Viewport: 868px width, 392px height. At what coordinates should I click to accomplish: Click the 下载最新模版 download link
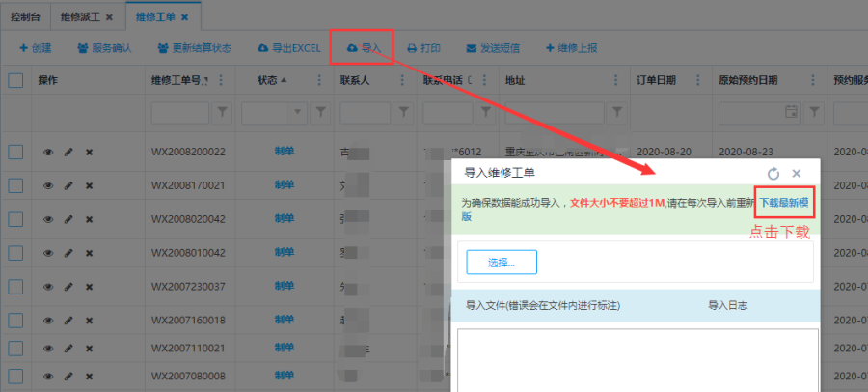click(x=786, y=203)
